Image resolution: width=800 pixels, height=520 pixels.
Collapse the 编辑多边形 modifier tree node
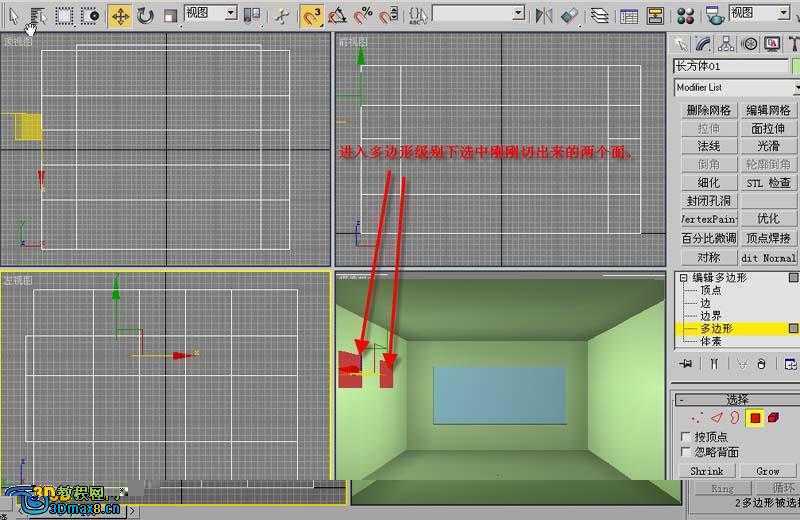[x=683, y=278]
